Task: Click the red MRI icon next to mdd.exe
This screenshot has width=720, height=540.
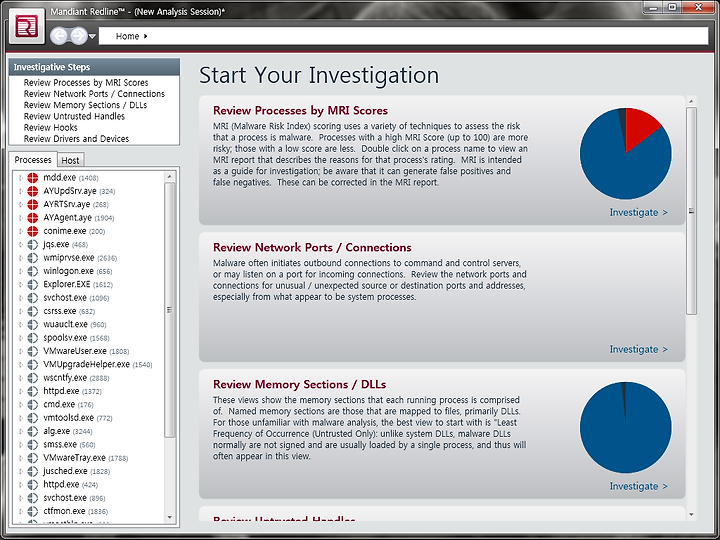Action: 33,178
